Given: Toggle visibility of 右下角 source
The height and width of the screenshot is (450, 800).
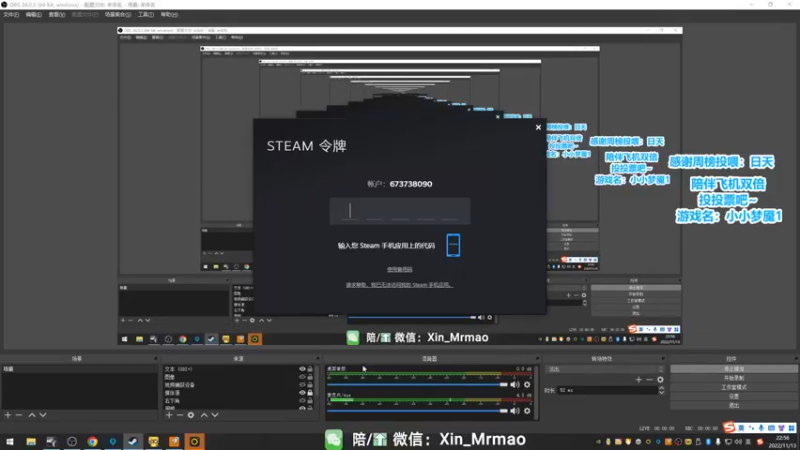Looking at the screenshot, I should (x=302, y=401).
